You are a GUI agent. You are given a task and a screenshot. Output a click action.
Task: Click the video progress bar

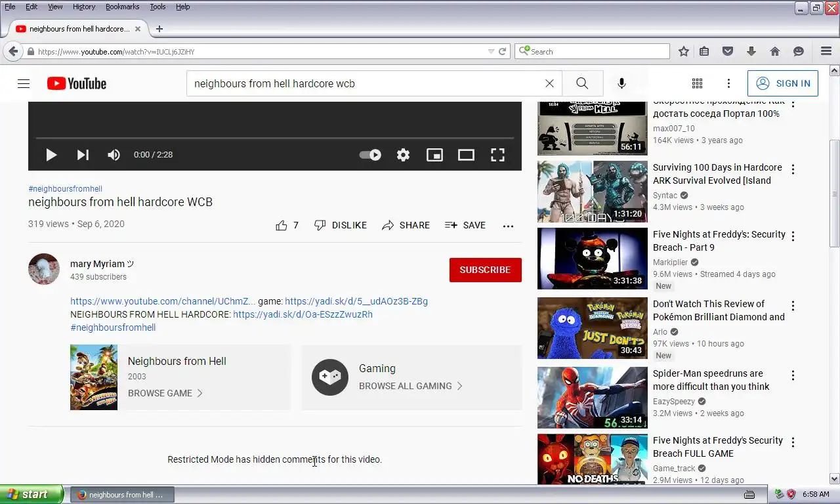click(x=275, y=138)
